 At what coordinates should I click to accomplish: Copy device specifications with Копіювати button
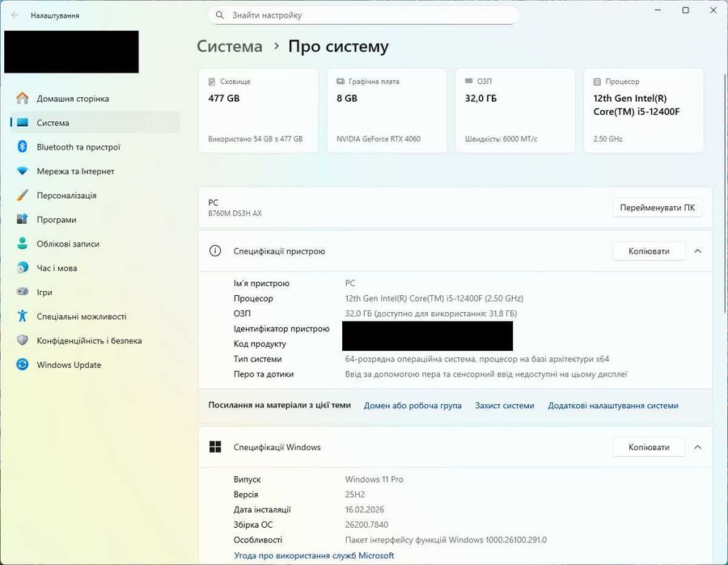(649, 251)
